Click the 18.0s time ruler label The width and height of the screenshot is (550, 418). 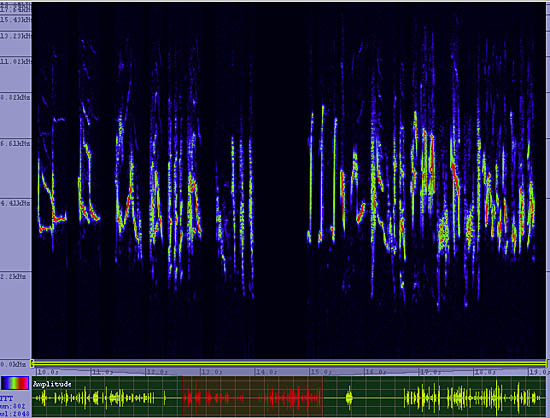point(485,372)
